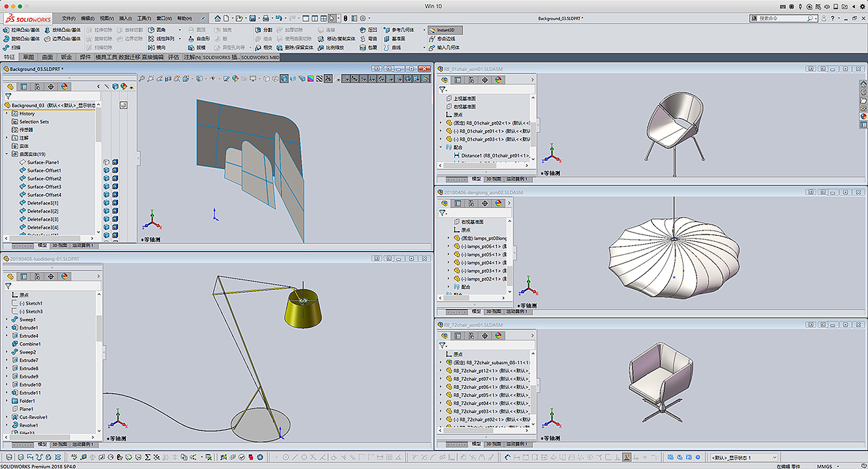This screenshot has height=469, width=868.
Task: Open 3D 视图 tab in luodideng window
Action: (60, 445)
